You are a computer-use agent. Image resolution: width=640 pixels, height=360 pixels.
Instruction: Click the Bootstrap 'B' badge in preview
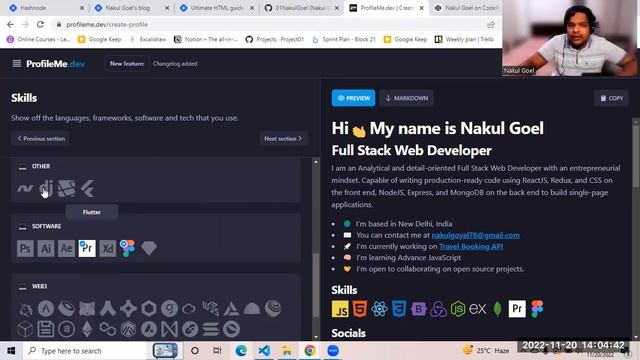418,309
